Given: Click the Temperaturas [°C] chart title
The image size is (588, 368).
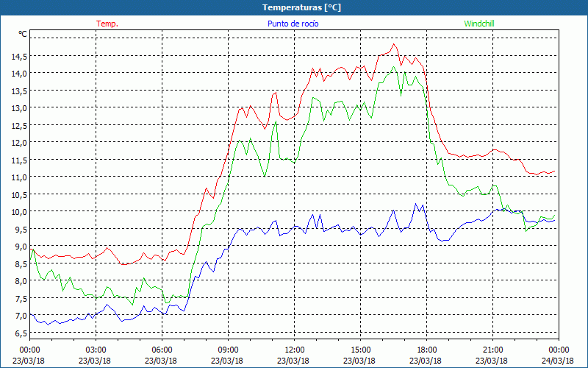Looking at the screenshot, I should pos(301,7).
